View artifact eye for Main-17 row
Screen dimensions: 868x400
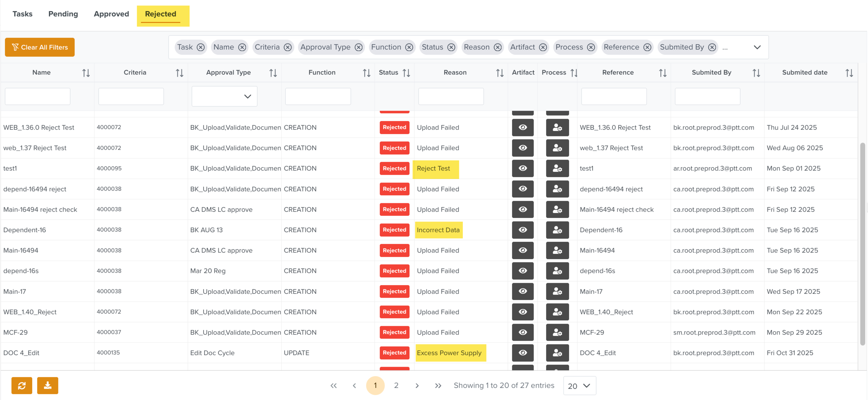(523, 291)
